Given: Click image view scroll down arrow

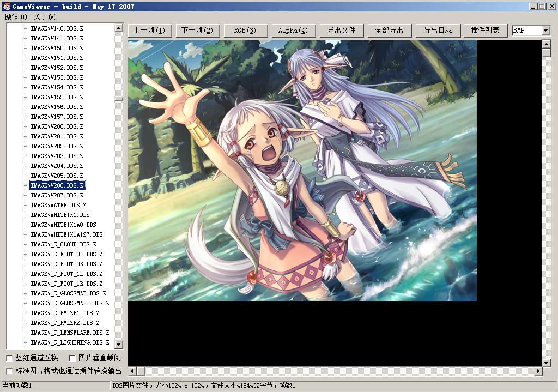Looking at the screenshot, I should pos(546,363).
